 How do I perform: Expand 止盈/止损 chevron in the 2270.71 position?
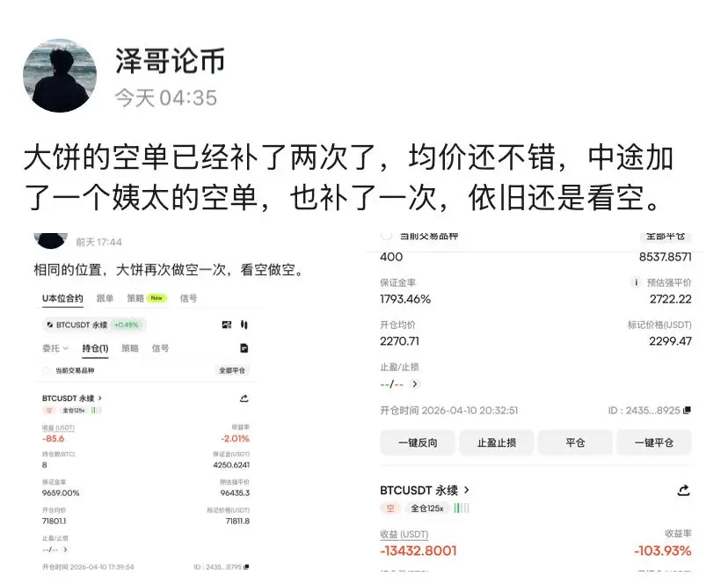(x=415, y=383)
